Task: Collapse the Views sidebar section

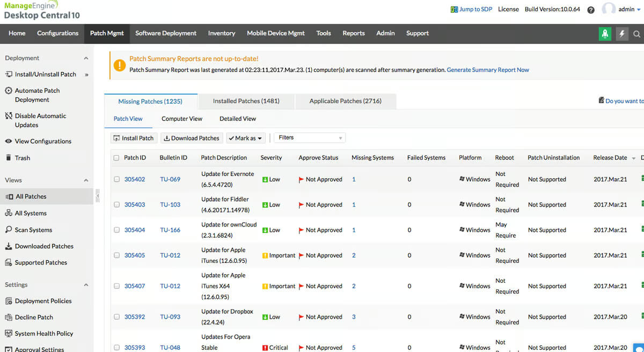Action: tap(86, 180)
